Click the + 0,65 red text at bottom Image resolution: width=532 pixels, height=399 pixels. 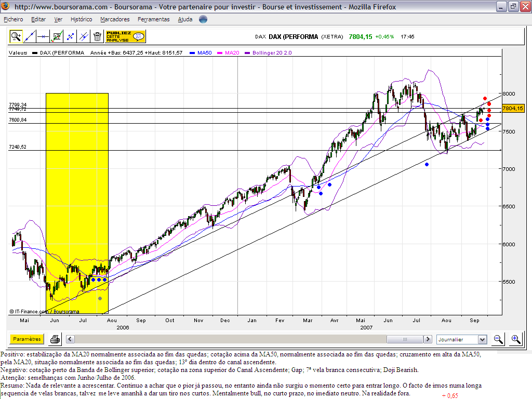(450, 395)
